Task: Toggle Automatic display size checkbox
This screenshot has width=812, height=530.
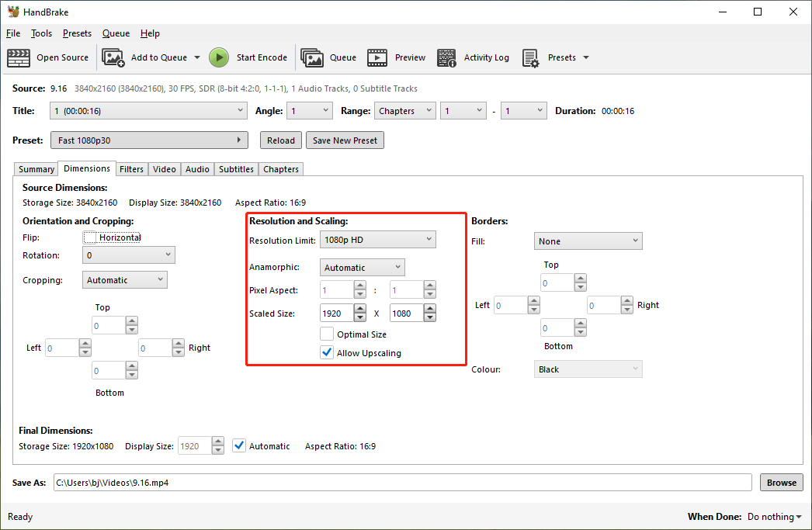Action: click(x=239, y=445)
